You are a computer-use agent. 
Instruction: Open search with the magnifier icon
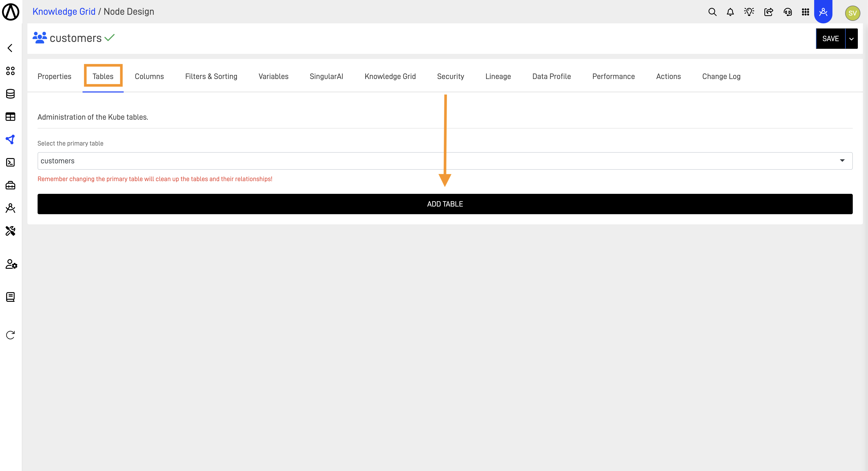pos(712,12)
